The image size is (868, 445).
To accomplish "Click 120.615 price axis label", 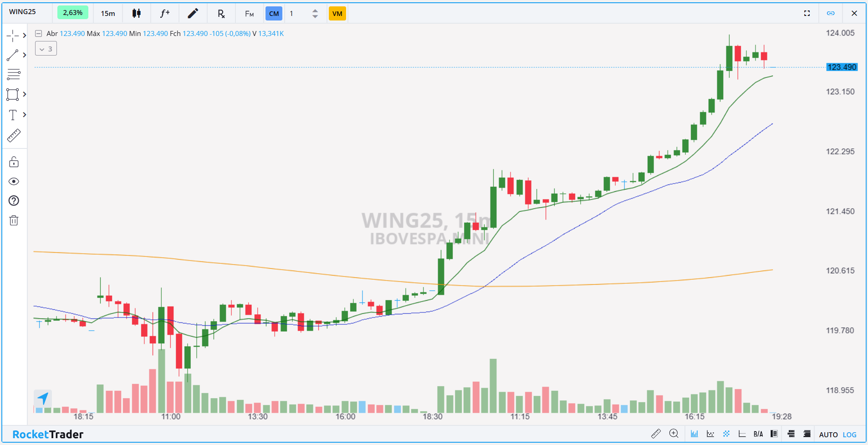I will point(840,271).
